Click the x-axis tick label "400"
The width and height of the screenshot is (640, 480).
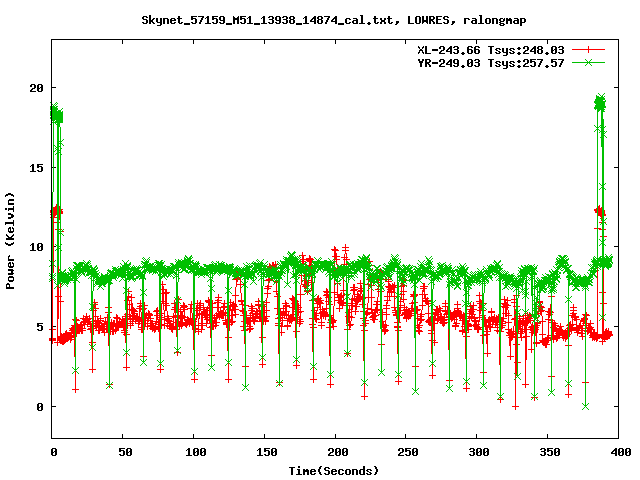click(x=621, y=452)
